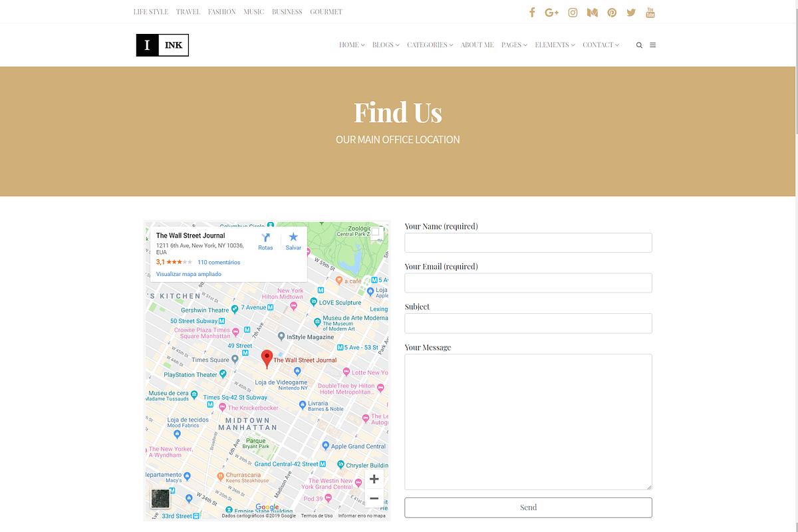Click the Street View pegman thumbnail on the map

coord(160,498)
